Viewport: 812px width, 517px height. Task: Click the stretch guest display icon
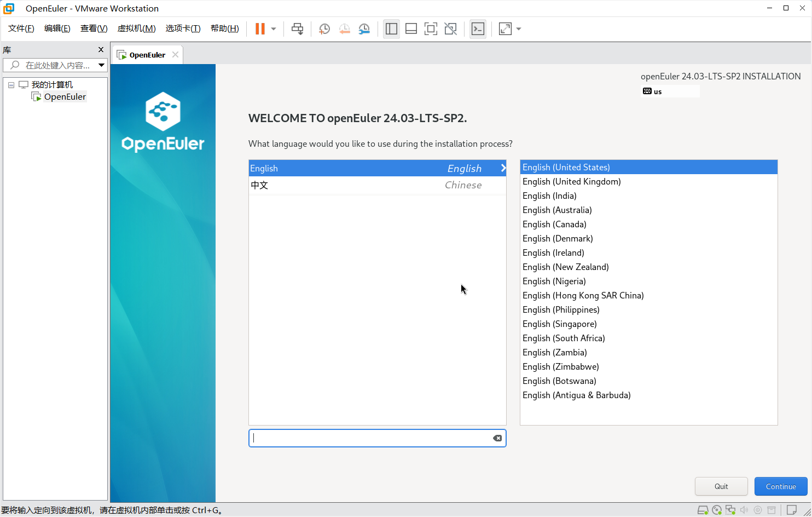(505, 29)
